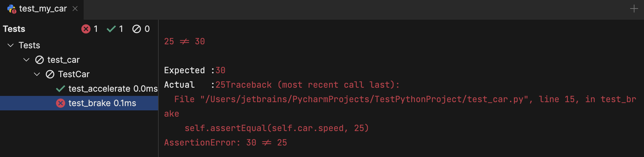The image size is (644, 157).
Task: Collapse the TestCar class node
Action: pyautogui.click(x=37, y=74)
